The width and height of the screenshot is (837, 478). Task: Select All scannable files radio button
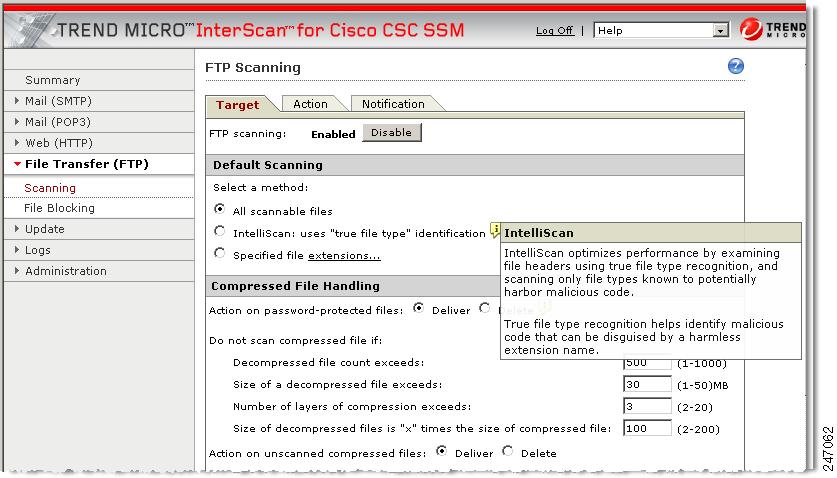(x=219, y=209)
